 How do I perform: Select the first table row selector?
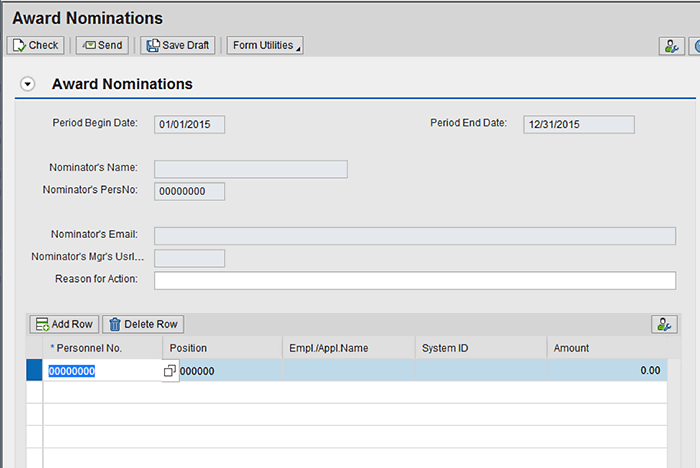click(34, 371)
